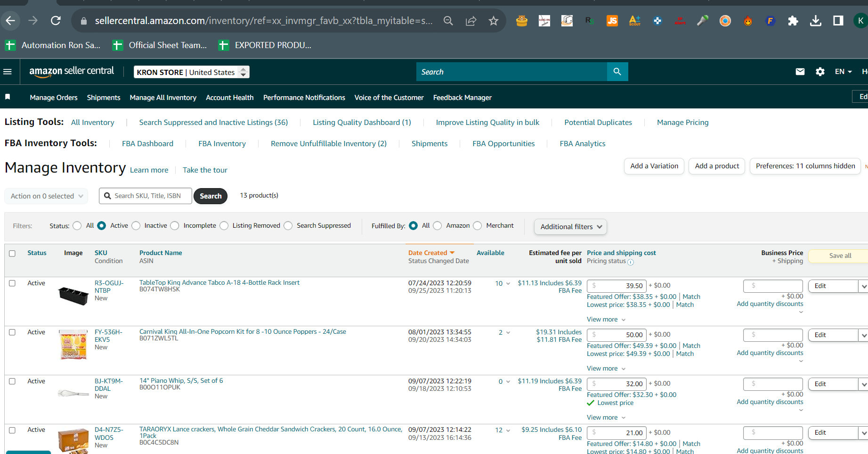Select the Listing Removed status filter
This screenshot has height=454, width=868.
click(x=224, y=226)
